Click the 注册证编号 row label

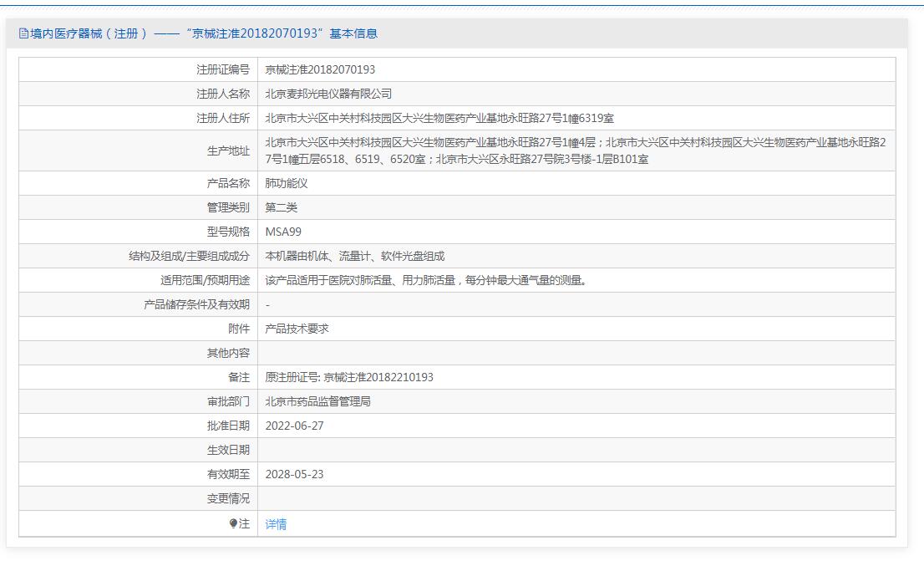pos(223,69)
